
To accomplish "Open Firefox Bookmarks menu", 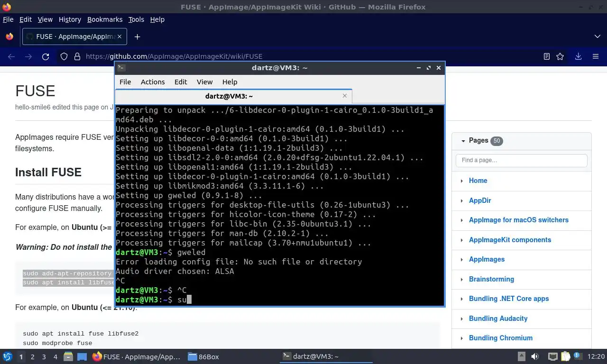I will [105, 19].
